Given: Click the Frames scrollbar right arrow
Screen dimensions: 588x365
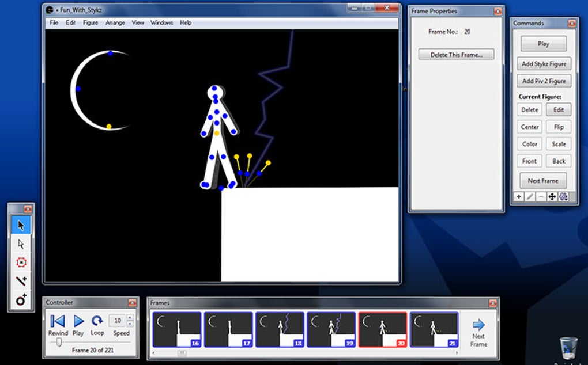Looking at the screenshot, I should 457,353.
